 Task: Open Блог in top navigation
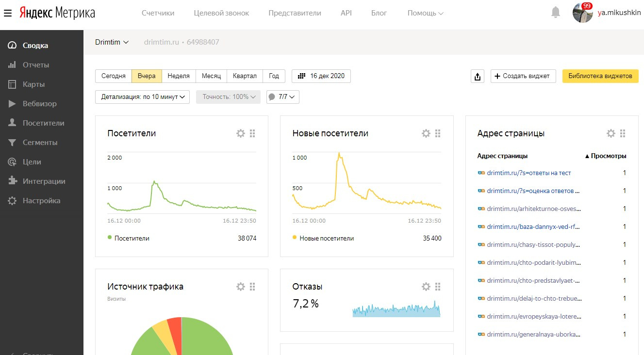pos(379,13)
